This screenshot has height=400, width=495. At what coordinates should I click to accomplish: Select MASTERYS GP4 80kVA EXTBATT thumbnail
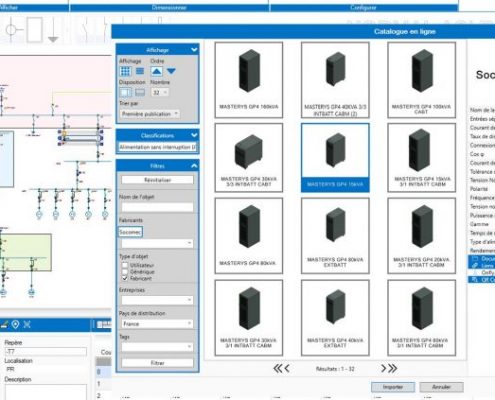(x=335, y=236)
